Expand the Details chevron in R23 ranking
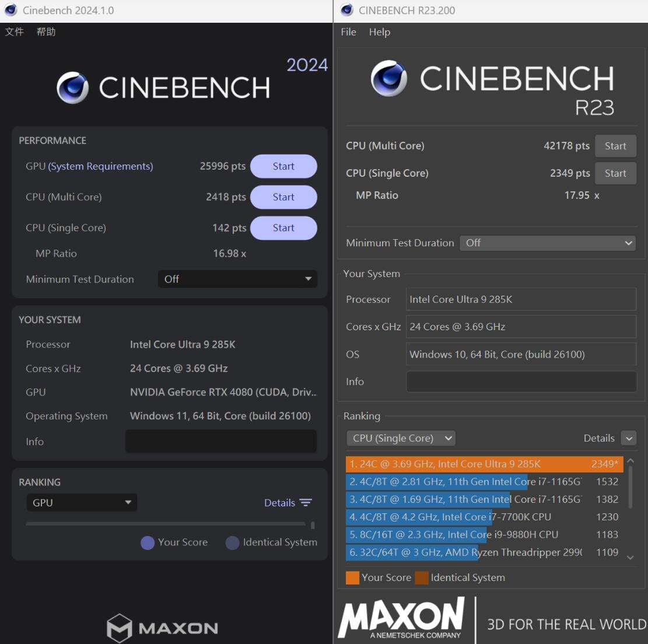648x644 pixels. coord(629,437)
